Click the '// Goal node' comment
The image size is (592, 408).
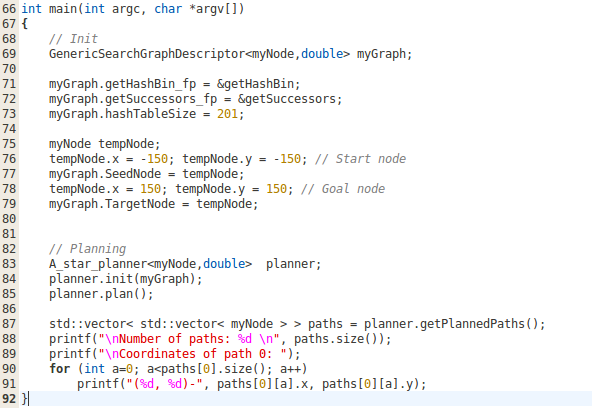343,189
